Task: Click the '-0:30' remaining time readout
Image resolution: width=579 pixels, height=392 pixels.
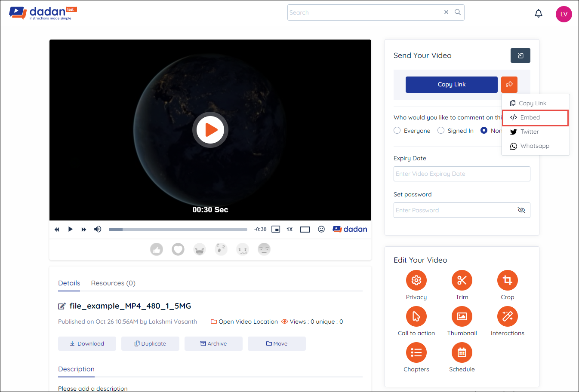Action: (260, 230)
